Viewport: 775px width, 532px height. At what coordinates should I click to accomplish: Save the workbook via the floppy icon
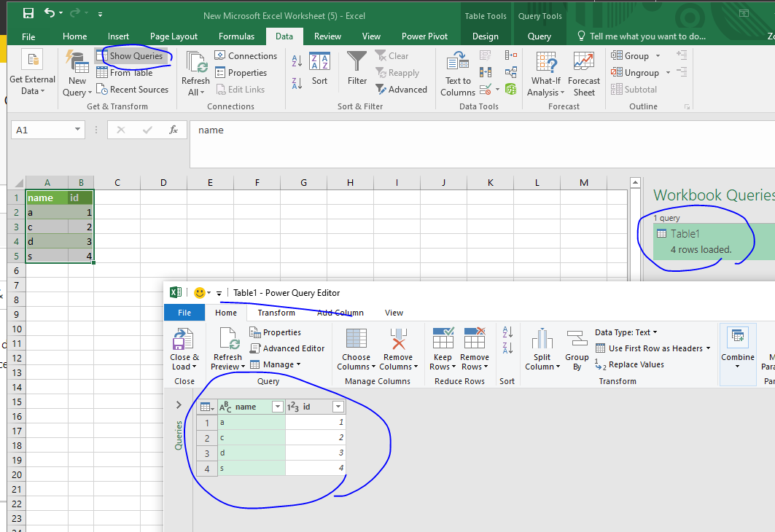point(28,13)
